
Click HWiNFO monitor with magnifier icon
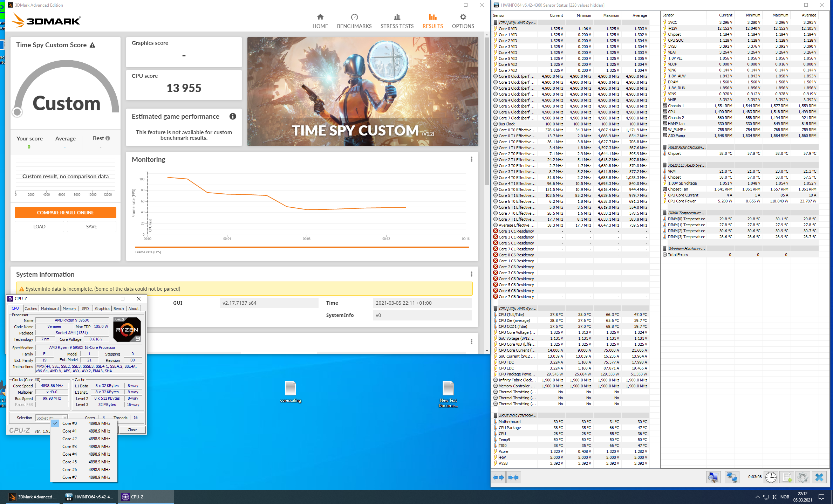click(713, 477)
